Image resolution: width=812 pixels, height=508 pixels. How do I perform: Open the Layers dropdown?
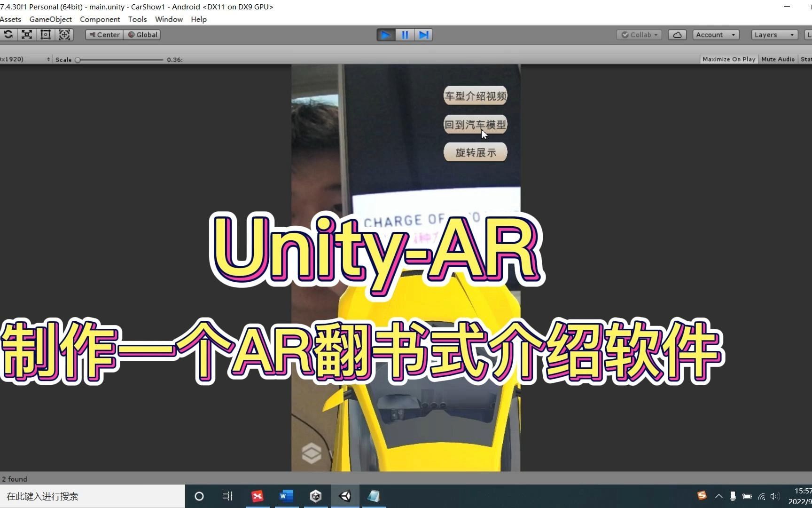coord(774,35)
